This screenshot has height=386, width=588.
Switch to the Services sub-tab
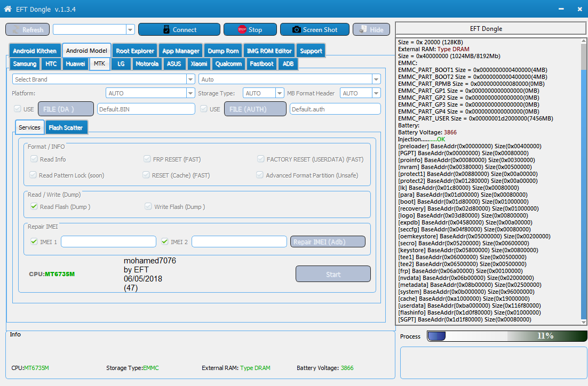(30, 127)
